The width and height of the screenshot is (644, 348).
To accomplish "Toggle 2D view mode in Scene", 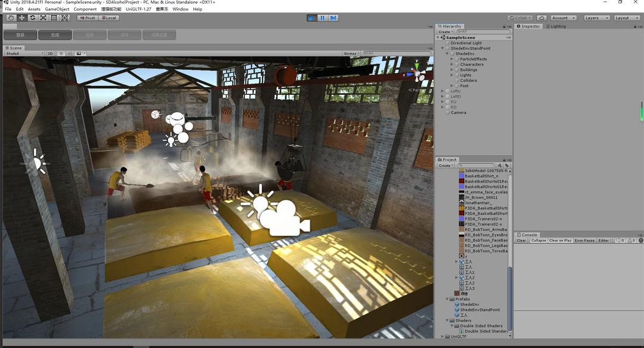I will click(x=51, y=54).
